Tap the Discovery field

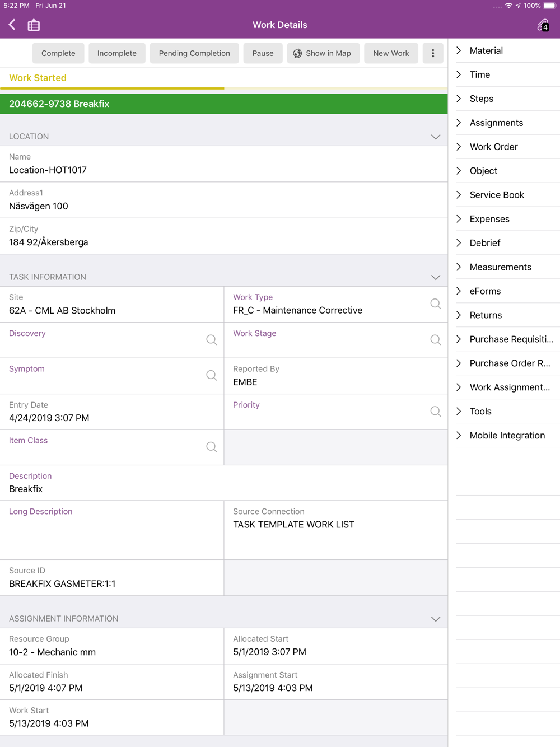112,340
